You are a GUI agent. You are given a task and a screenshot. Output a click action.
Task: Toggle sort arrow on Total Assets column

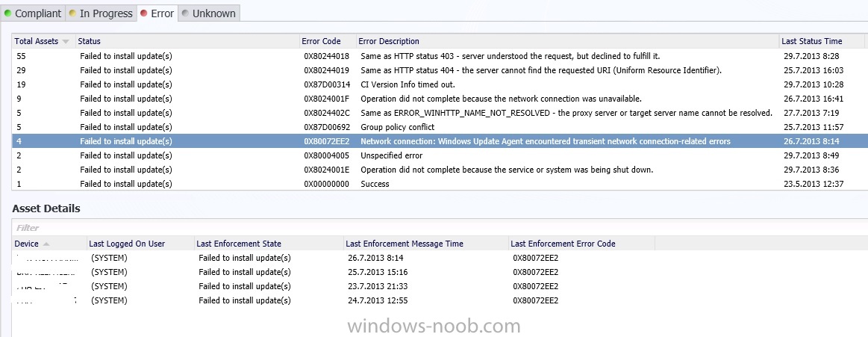(66, 42)
